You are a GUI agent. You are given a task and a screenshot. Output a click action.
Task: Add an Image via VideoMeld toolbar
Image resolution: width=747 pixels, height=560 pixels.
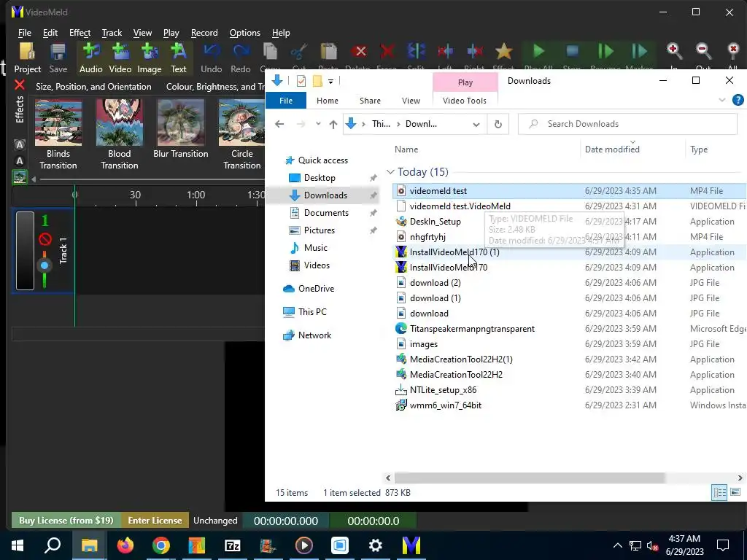click(x=150, y=57)
